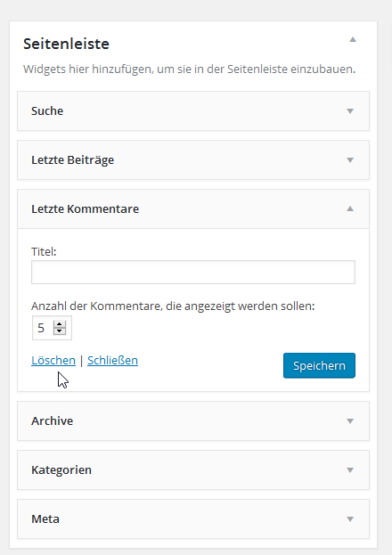This screenshot has width=392, height=555.
Task: Open the Archive widget title
Action: coord(52,420)
